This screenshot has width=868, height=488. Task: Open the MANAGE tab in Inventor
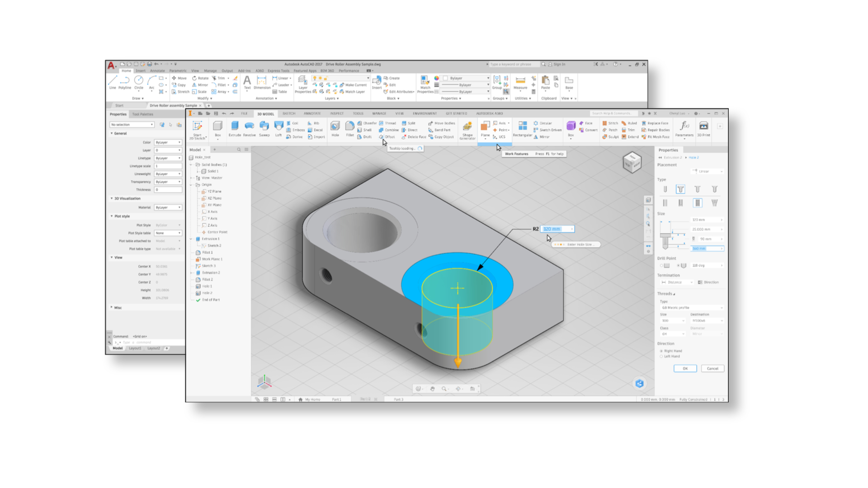point(379,113)
